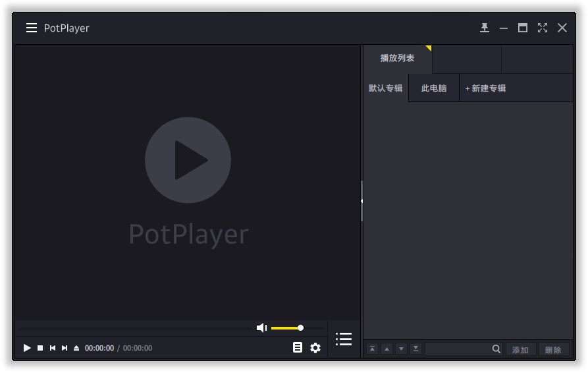This screenshot has height=373, width=588.
Task: Collapse the playlist using splitter arrow
Action: coord(361,201)
